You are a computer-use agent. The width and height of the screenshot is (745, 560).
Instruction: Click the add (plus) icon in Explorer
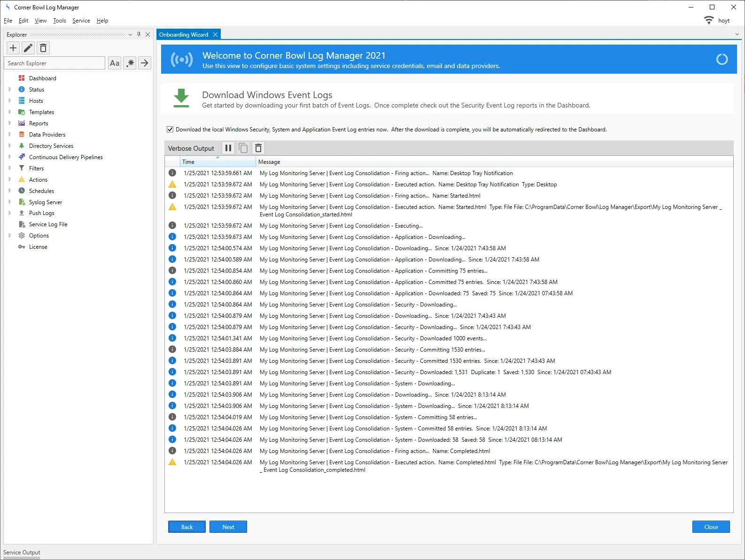tap(13, 48)
